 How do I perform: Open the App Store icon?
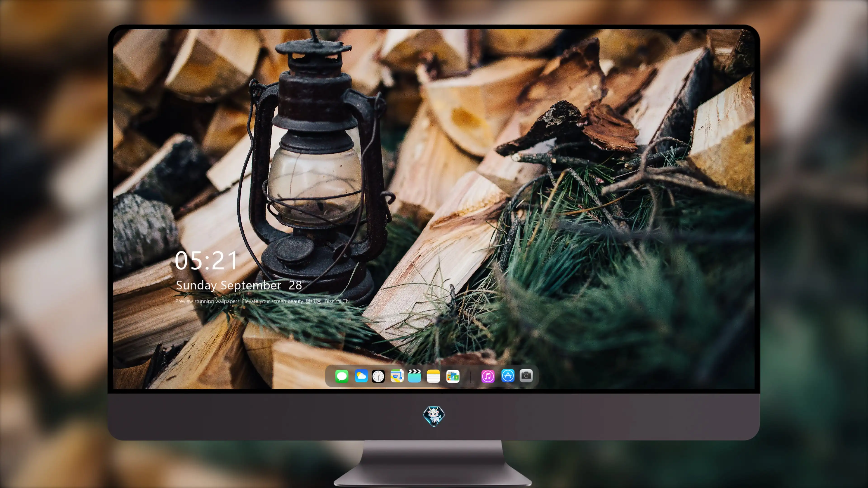(x=508, y=376)
